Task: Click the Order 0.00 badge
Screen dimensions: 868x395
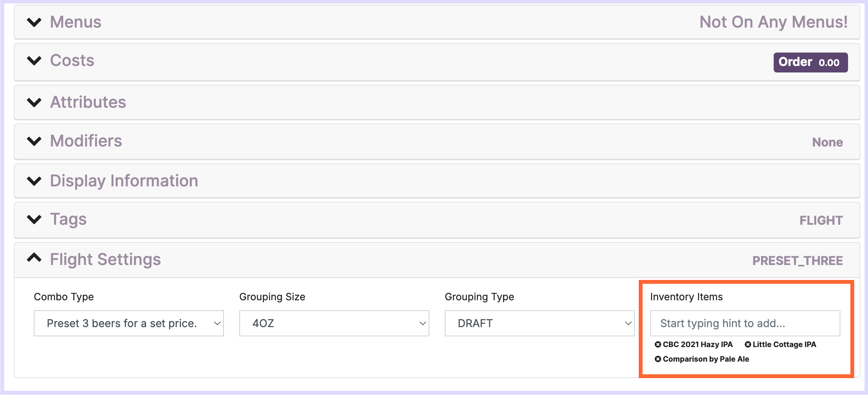Action: click(x=810, y=62)
